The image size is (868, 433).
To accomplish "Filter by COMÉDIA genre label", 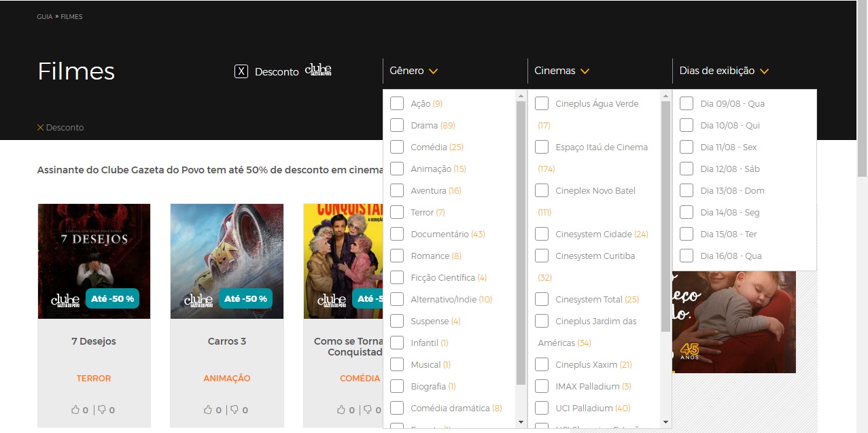I will point(360,379).
